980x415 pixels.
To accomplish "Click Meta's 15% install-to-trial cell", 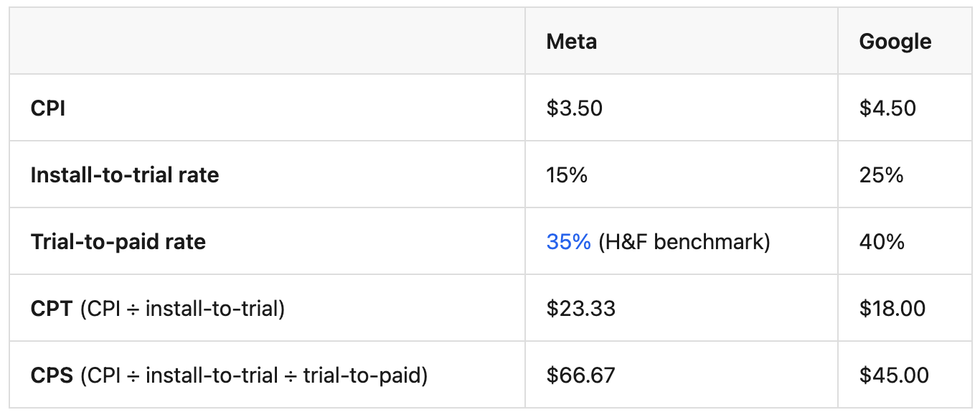I will (567, 175).
